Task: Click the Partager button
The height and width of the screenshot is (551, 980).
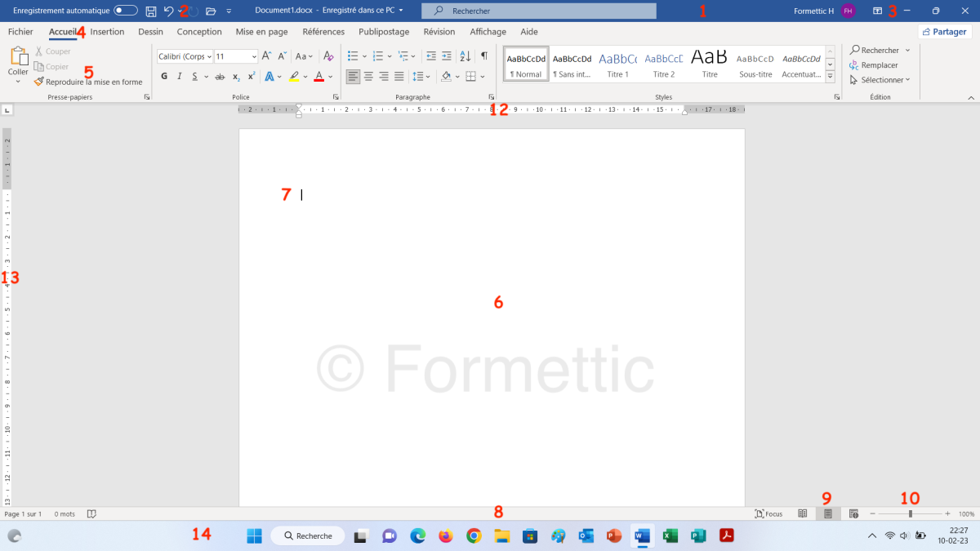Action: (x=945, y=32)
